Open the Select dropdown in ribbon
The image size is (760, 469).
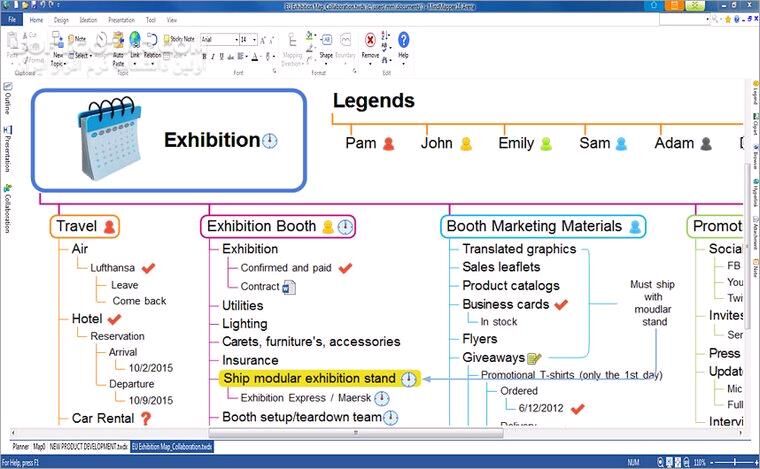tap(82, 56)
